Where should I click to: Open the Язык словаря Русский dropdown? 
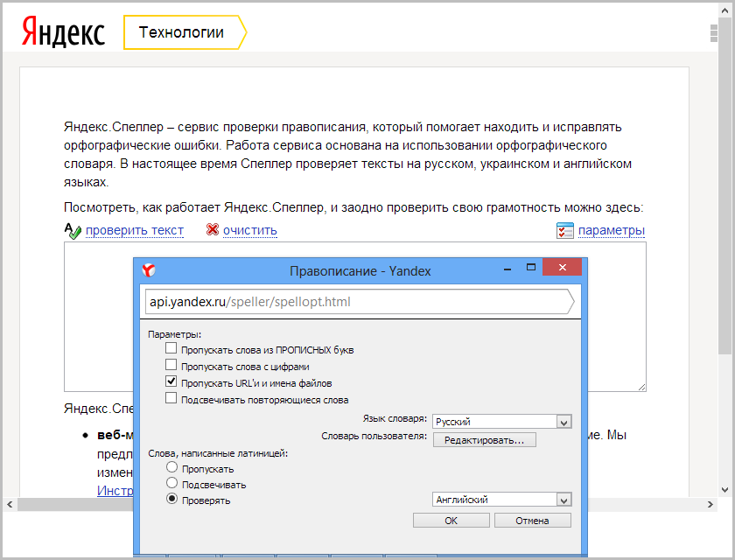point(502,421)
